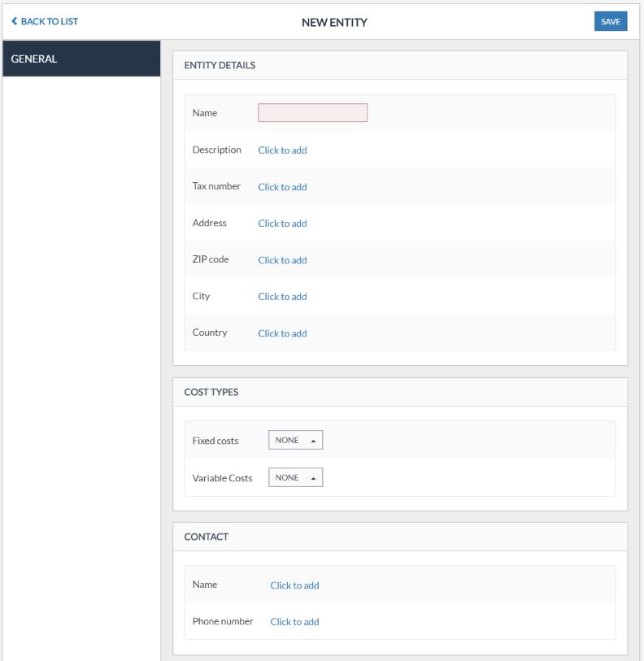Viewport: 644px width, 661px height.
Task: Add a Country via Click to add
Action: click(282, 333)
